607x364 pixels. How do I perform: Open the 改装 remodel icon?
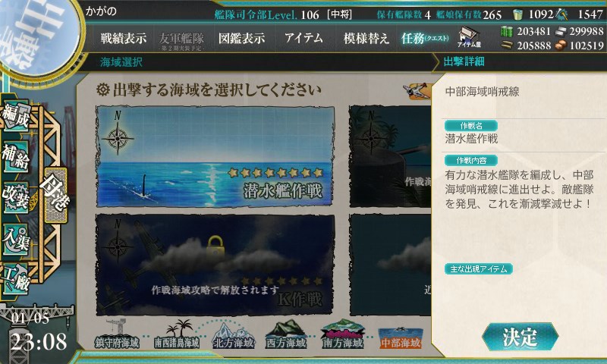click(x=16, y=198)
